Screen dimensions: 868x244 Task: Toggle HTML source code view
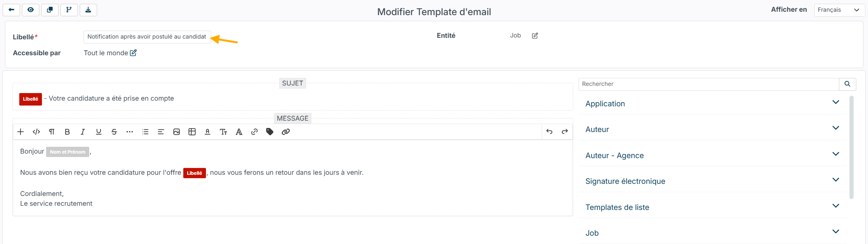(x=36, y=132)
